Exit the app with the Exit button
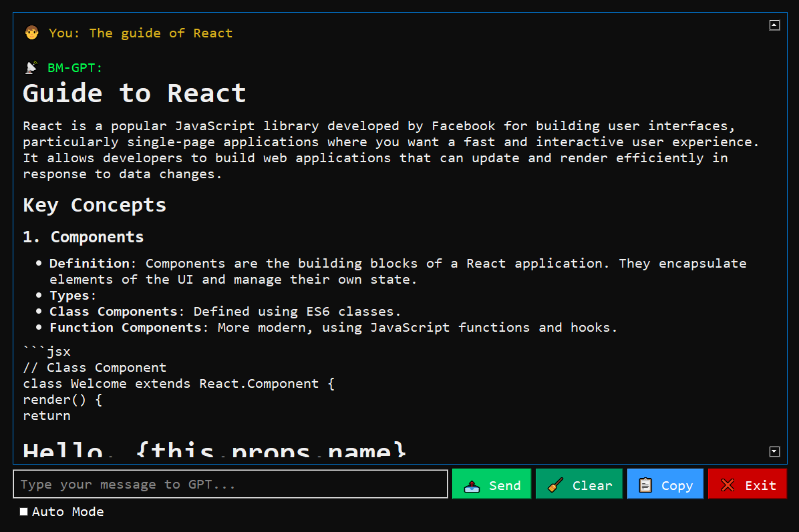Screen dimensions: 799x532 pyautogui.click(x=747, y=484)
